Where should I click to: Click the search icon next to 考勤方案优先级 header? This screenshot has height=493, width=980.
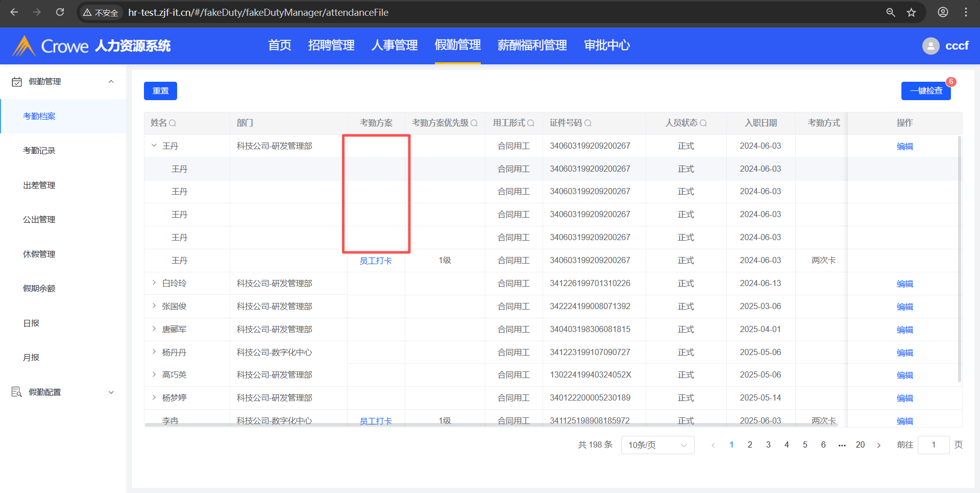[x=474, y=123]
